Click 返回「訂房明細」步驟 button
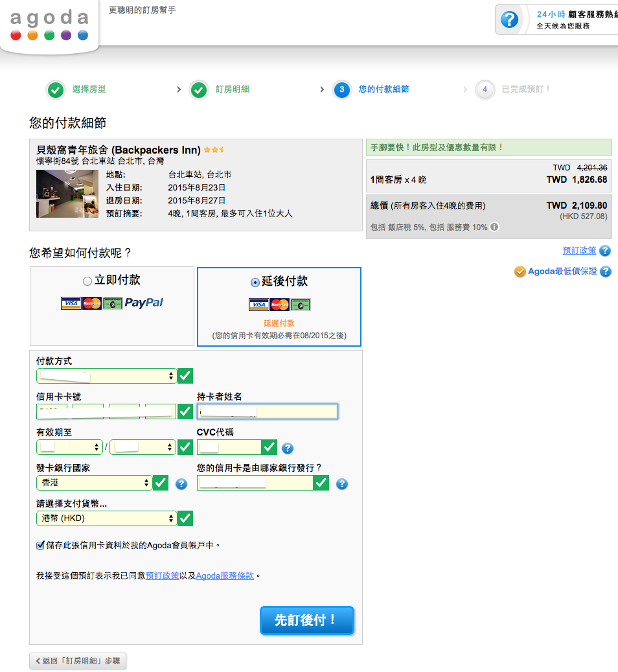 pos(78,661)
